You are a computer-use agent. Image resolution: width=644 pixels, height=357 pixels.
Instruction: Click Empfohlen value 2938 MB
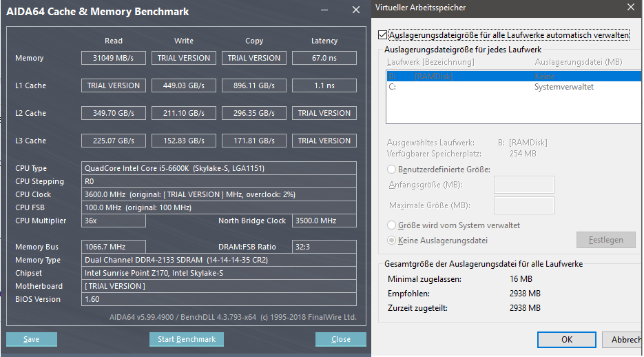point(525,294)
